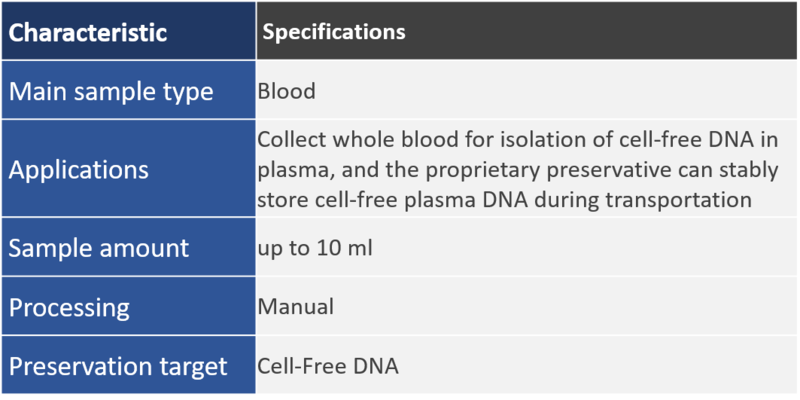Screen dimensions: 800x400
Task: Click the Characteristic column header
Action: pos(88,32)
